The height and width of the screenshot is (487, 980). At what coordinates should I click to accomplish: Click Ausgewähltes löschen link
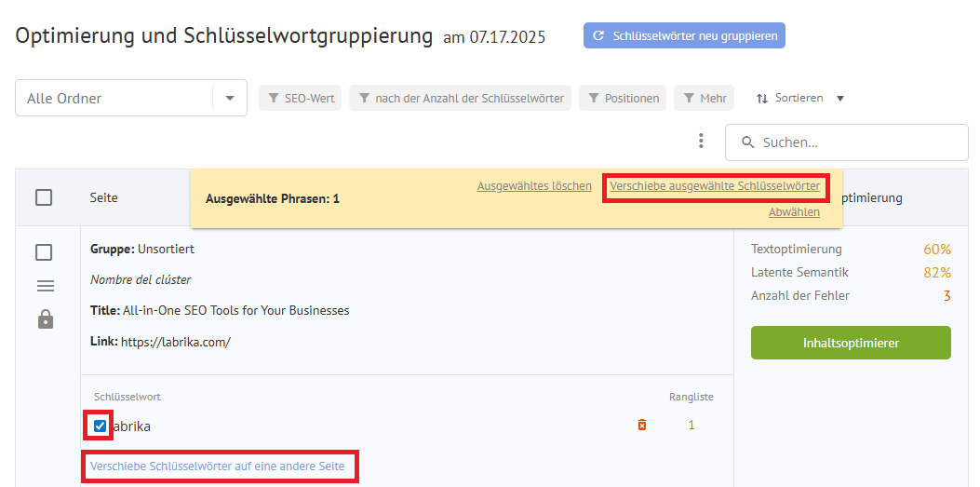point(534,186)
